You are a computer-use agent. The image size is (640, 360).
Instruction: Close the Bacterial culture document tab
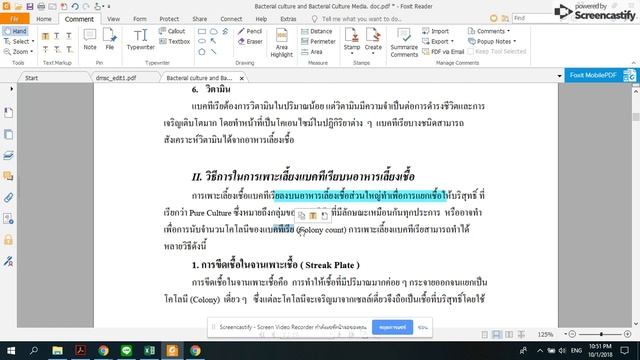pos(242,78)
